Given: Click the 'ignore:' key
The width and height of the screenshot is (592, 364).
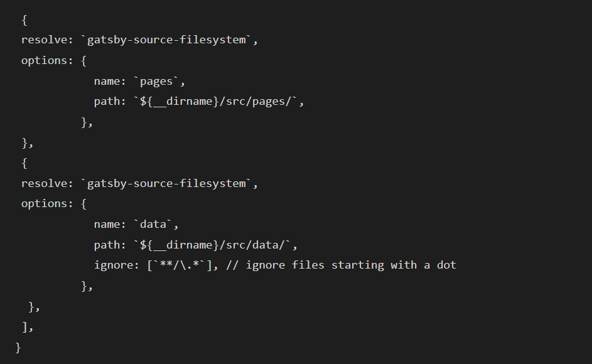Looking at the screenshot, I should [x=117, y=265].
